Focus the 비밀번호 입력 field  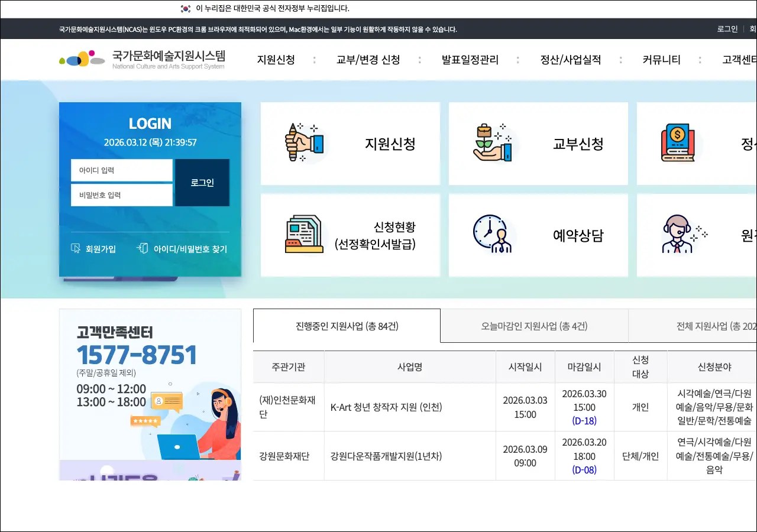122,195
